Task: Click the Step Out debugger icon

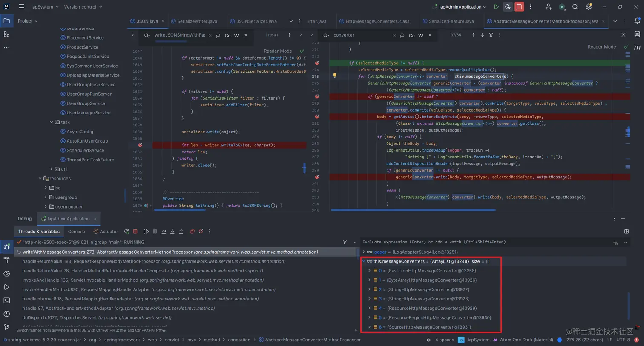Action: 181,232
